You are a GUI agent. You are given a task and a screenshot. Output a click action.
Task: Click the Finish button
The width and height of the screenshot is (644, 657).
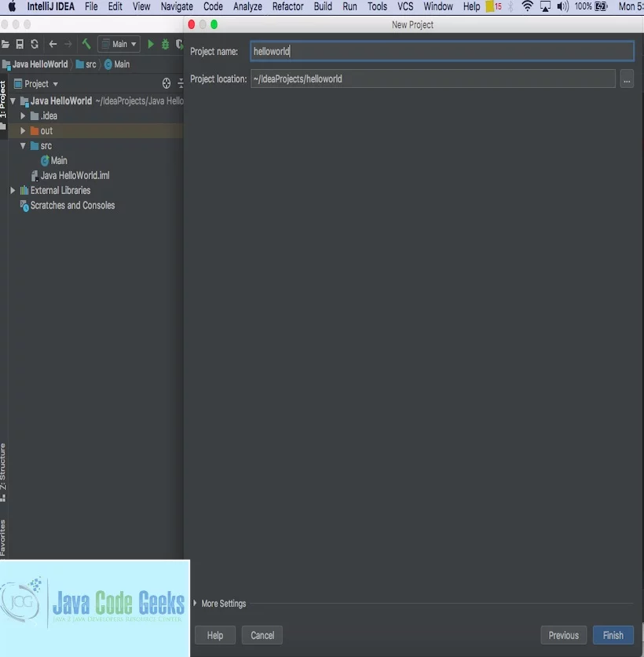613,635
